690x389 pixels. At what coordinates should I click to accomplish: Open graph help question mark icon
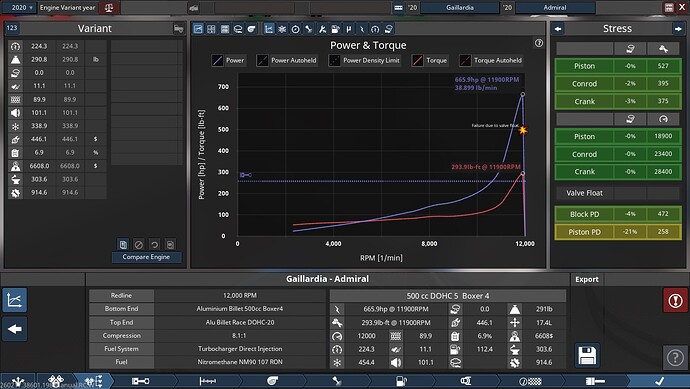point(539,43)
